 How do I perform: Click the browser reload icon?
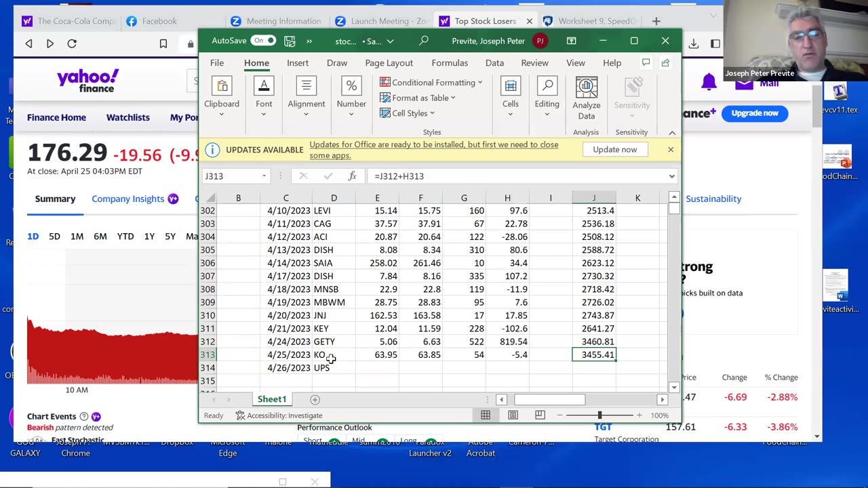coord(72,43)
